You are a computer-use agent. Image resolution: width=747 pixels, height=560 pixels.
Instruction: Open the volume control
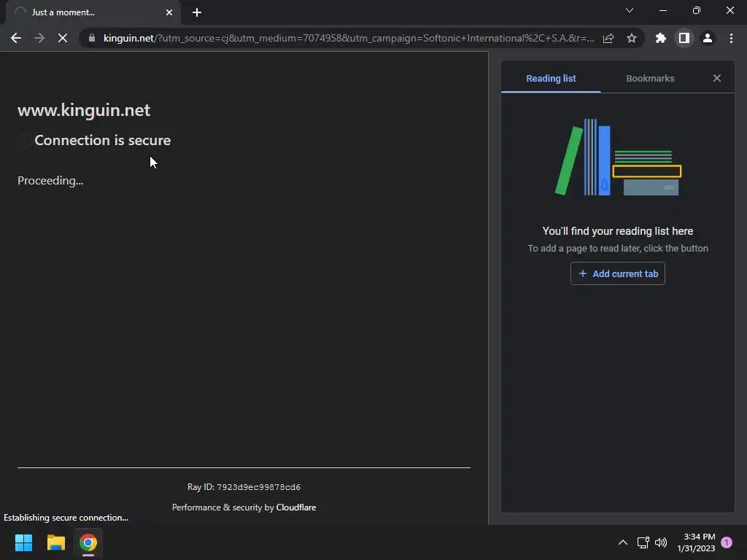coord(661,542)
